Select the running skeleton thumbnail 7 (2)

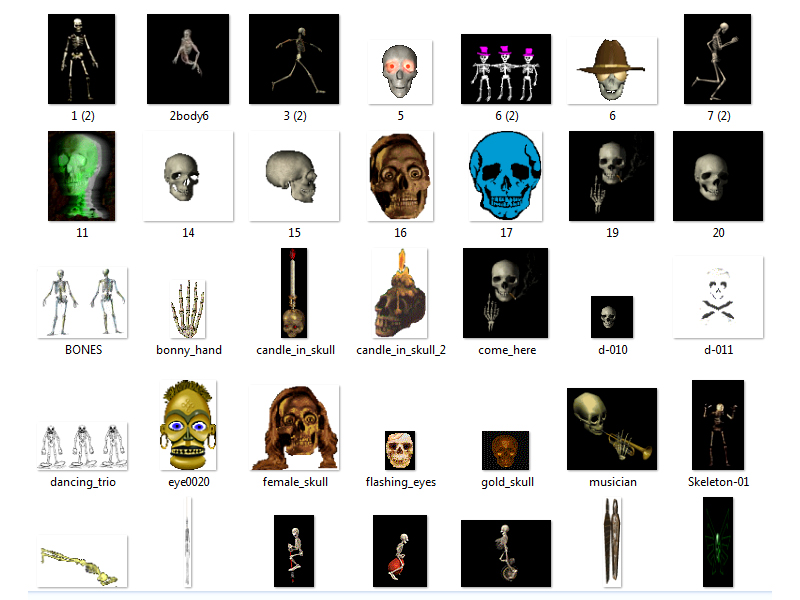[717, 59]
